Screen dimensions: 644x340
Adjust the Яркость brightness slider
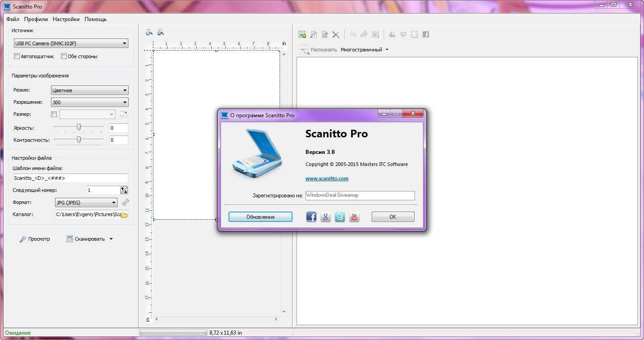coord(79,127)
